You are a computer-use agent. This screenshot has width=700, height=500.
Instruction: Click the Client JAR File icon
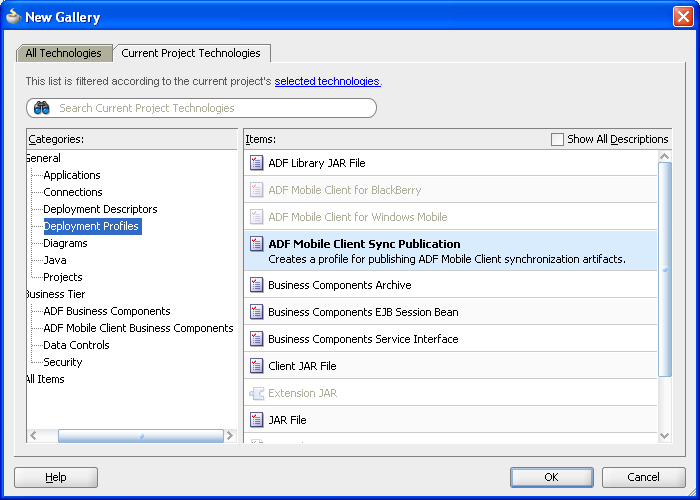tap(256, 366)
